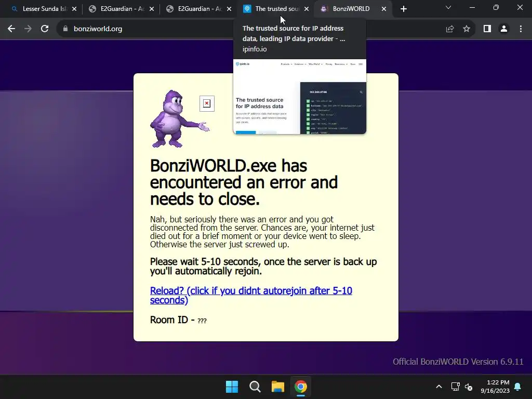The height and width of the screenshot is (399, 532).
Task: Open the Chrome profile menu
Action: click(504, 29)
